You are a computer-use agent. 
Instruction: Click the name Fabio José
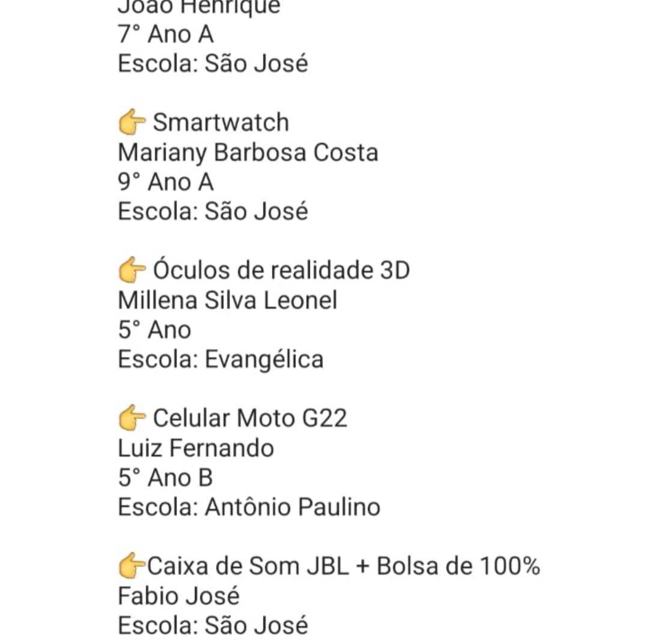pyautogui.click(x=179, y=596)
